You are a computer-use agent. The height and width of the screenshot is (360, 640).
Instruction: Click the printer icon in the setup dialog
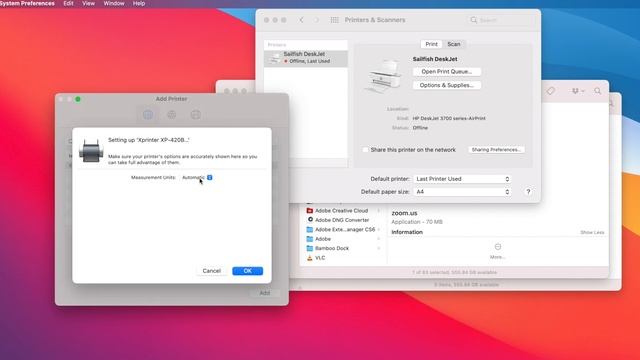[91, 151]
